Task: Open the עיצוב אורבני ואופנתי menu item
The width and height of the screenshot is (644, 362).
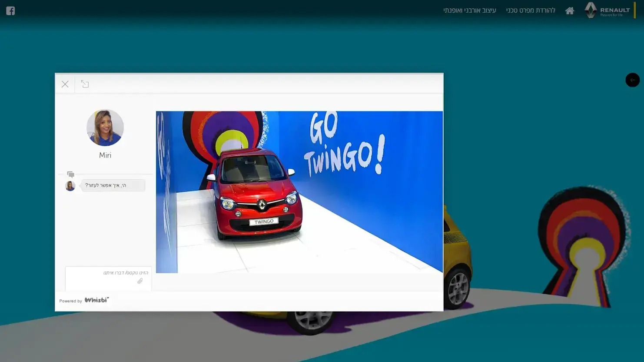Action: [470, 10]
